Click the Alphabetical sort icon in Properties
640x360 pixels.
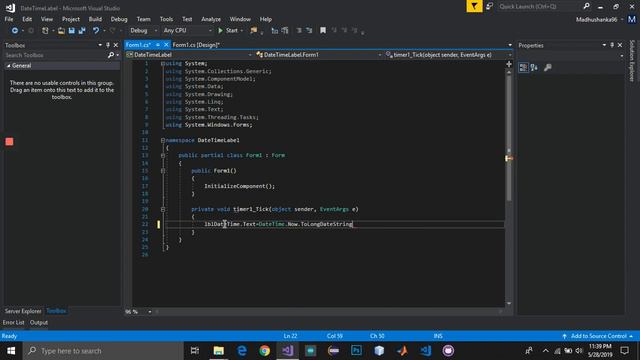[534, 67]
